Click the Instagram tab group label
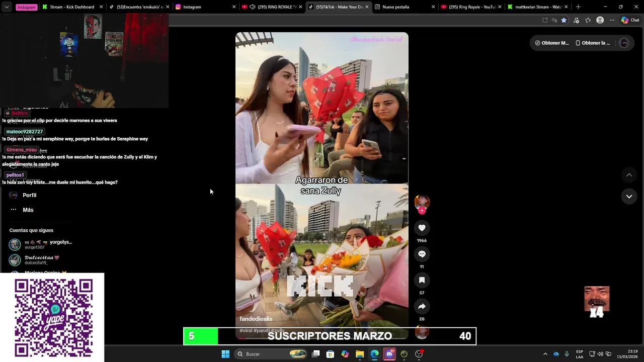Screen dimensions: 644x362 click(27, 7)
